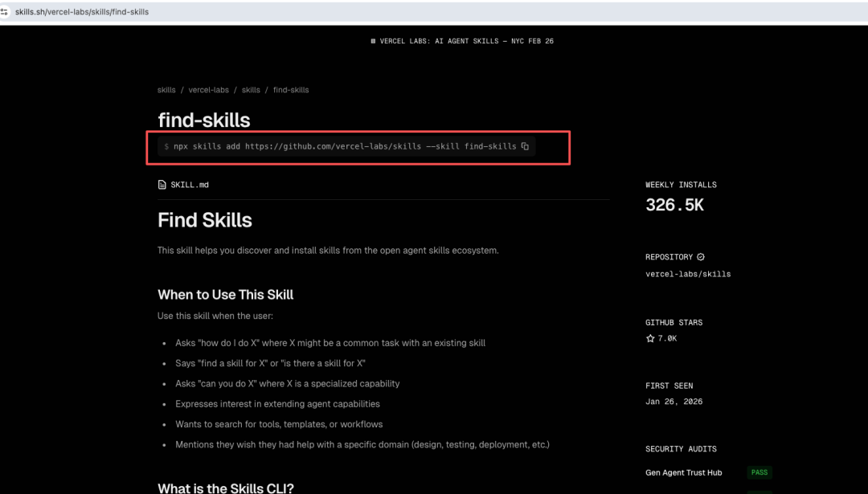Click the What is the Skills CLI? heading
Screen dimensions: 868x494
226,488
